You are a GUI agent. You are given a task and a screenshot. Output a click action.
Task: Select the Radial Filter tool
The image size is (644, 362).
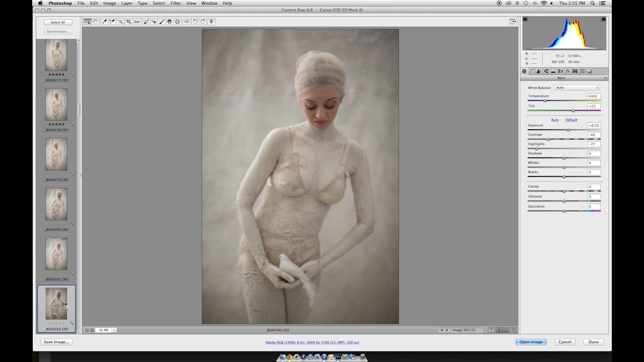pos(177,22)
